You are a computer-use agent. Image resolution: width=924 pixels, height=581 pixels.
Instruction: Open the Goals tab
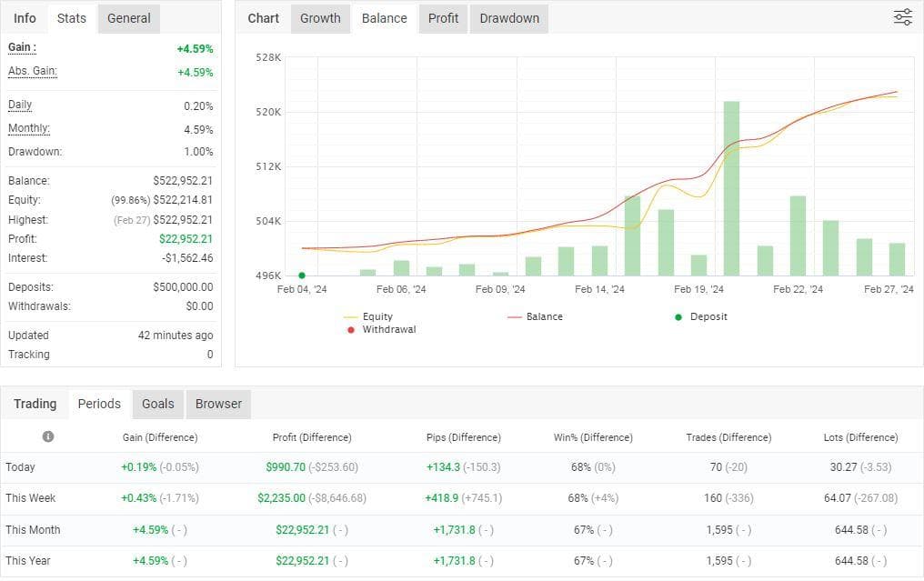(x=157, y=404)
